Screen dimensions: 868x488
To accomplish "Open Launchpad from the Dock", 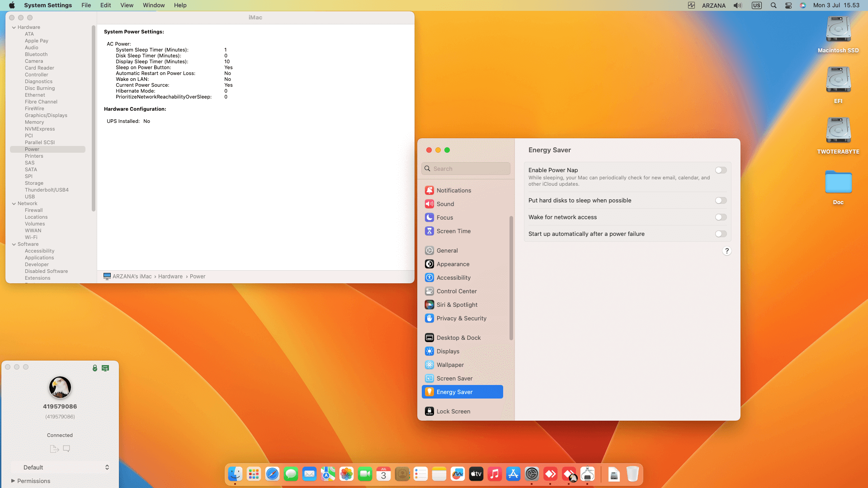I will click(x=254, y=474).
